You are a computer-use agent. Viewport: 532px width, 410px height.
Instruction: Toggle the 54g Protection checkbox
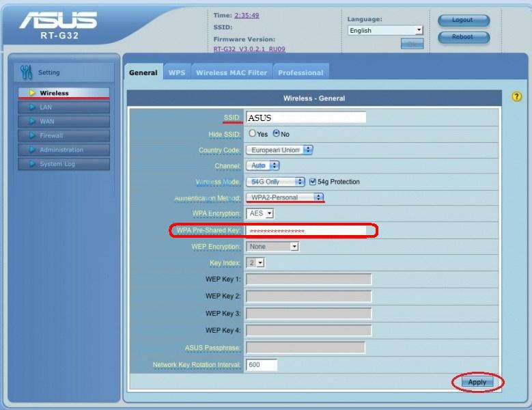[313, 182]
